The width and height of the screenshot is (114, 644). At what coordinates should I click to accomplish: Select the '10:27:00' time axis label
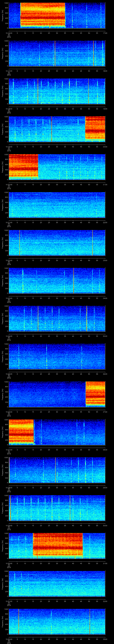point(9,450)
